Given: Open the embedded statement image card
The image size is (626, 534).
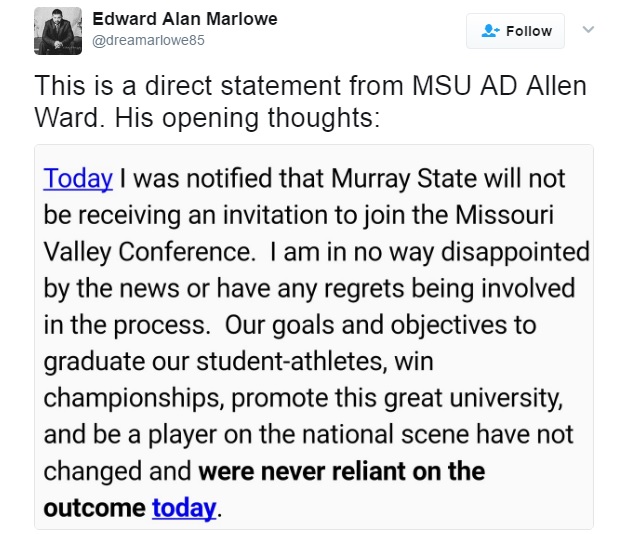Looking at the screenshot, I should click(x=314, y=337).
